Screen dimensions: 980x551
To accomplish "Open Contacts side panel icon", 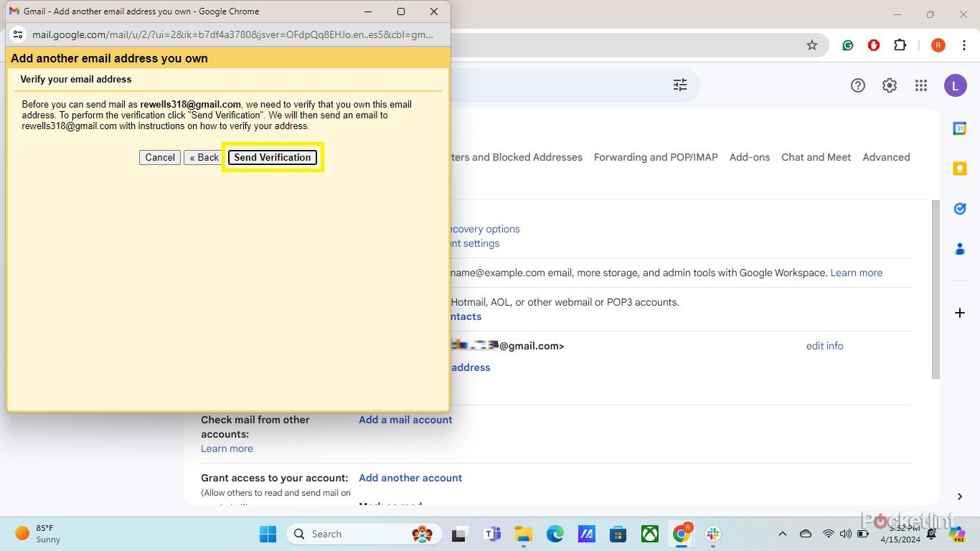I will pos(959,249).
